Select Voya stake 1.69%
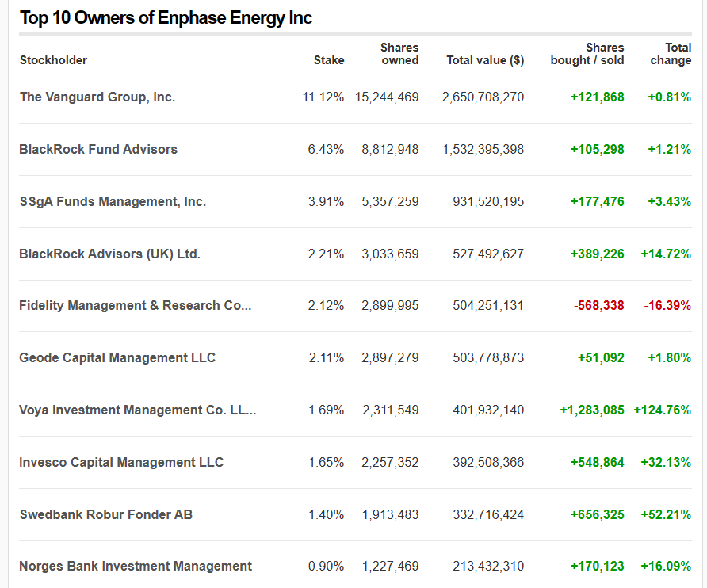Viewport: 707px width, 588px height. coord(326,410)
